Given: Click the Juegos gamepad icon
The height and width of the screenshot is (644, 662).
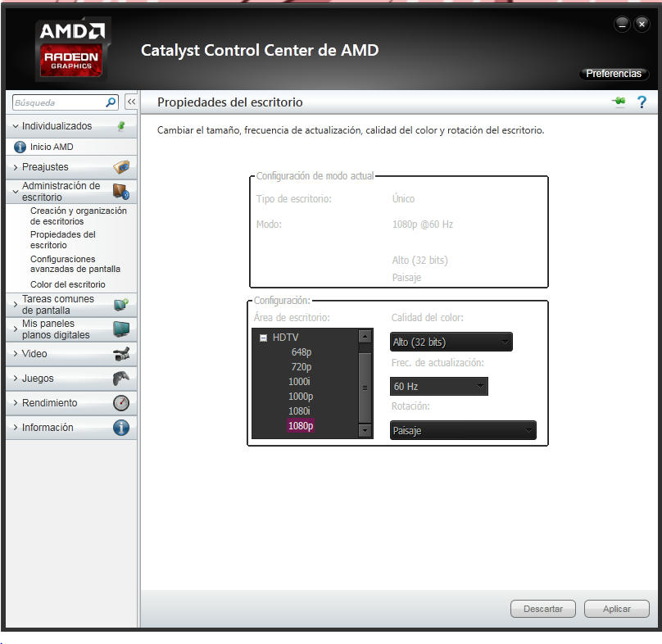Looking at the screenshot, I should 121,378.
